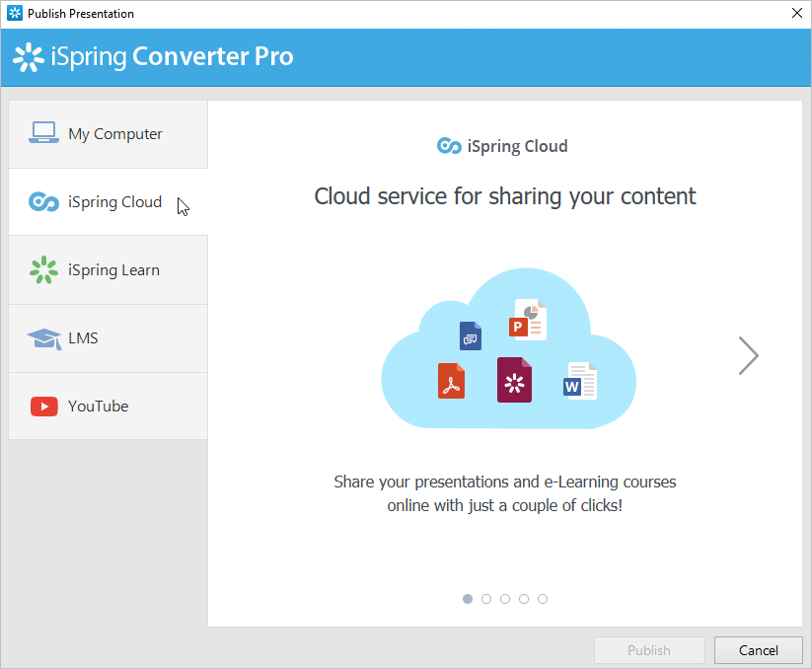The width and height of the screenshot is (812, 669).
Task: Click the Word document icon in cloud
Action: click(580, 381)
